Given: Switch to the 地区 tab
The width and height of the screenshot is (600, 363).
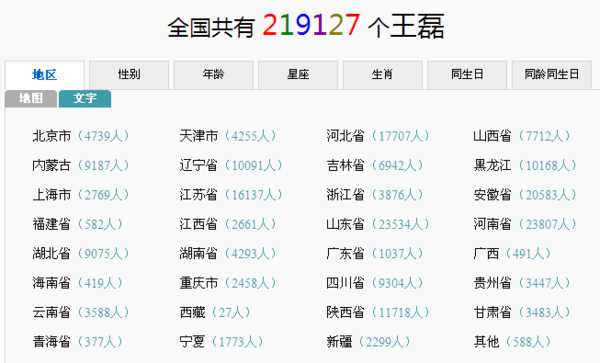Looking at the screenshot, I should pyautogui.click(x=44, y=75).
